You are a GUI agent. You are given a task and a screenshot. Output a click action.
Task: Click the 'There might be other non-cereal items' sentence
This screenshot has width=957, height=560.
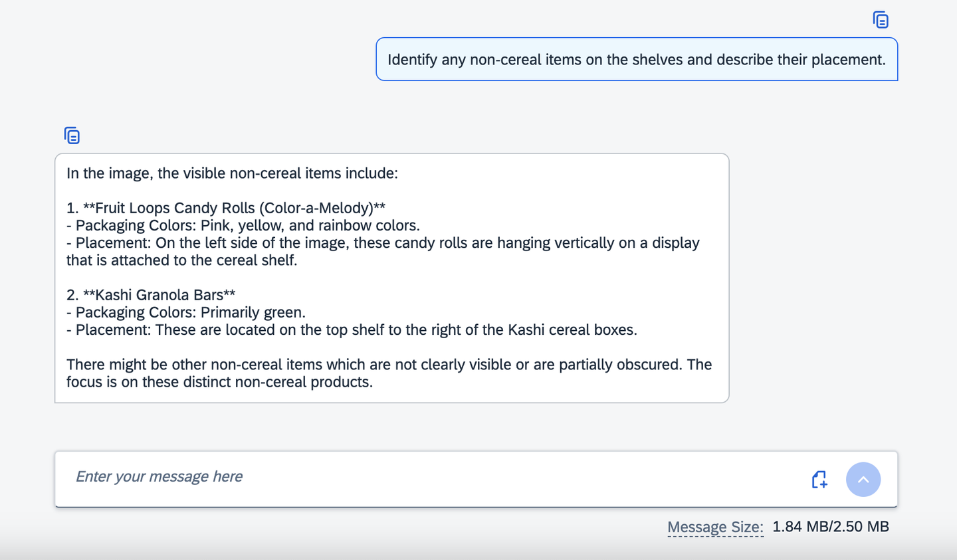(x=389, y=364)
